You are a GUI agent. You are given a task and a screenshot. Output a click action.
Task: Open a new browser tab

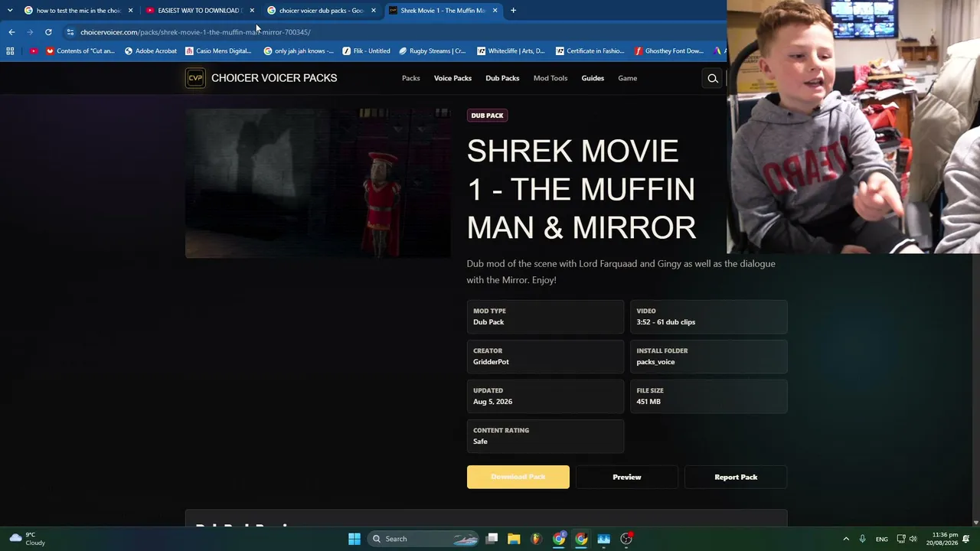(513, 11)
